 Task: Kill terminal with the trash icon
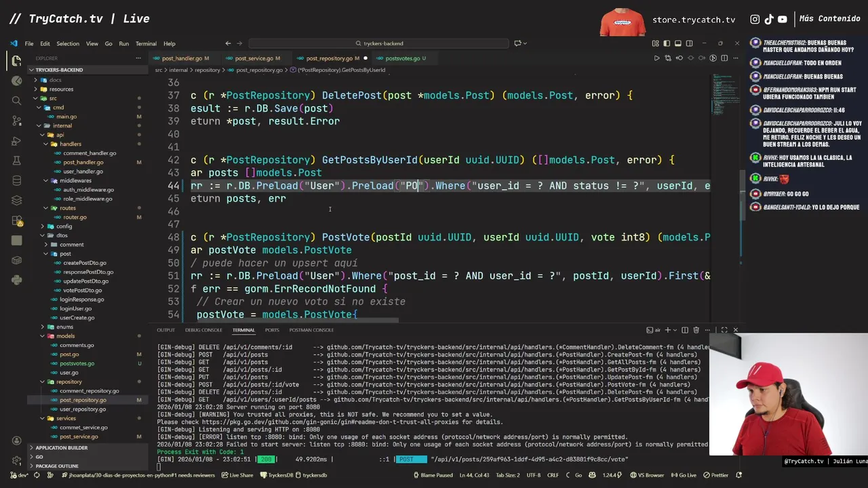click(696, 330)
